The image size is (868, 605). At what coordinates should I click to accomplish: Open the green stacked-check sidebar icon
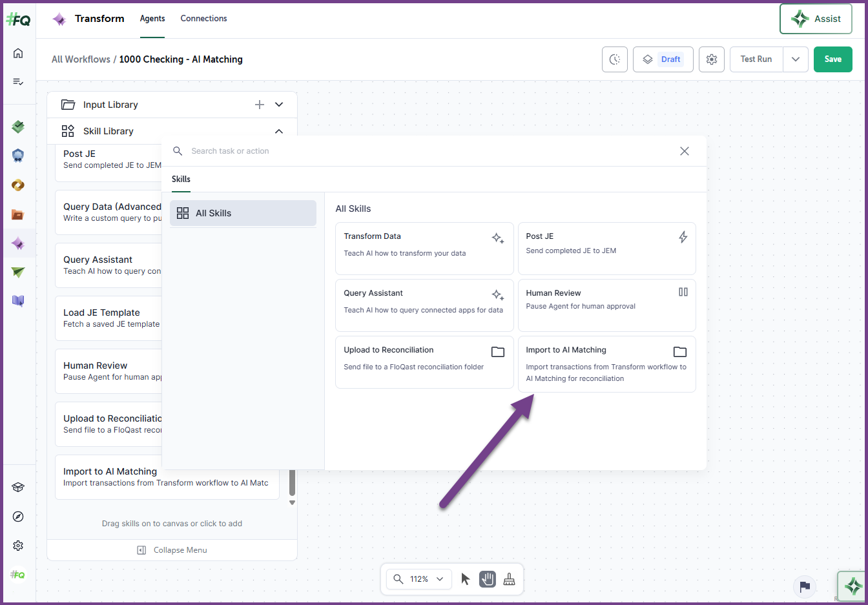[18, 127]
